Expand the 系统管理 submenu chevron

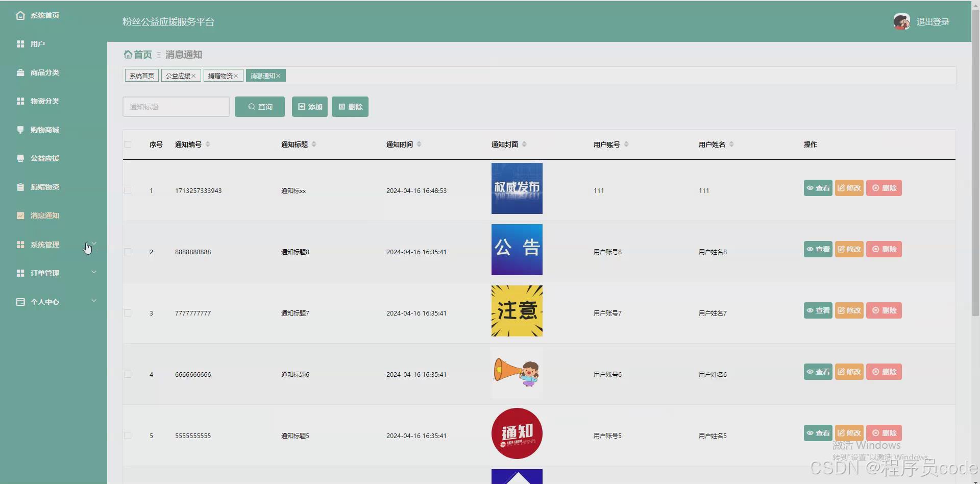pyautogui.click(x=94, y=244)
